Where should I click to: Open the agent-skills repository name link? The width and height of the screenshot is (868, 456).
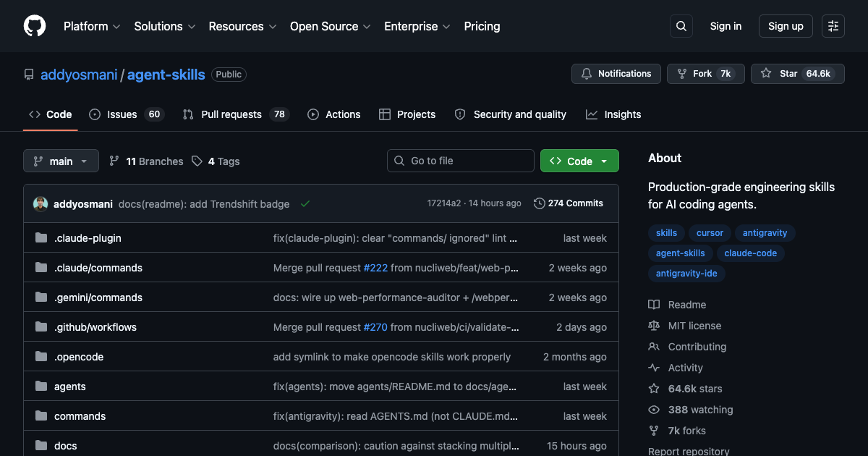coord(166,75)
